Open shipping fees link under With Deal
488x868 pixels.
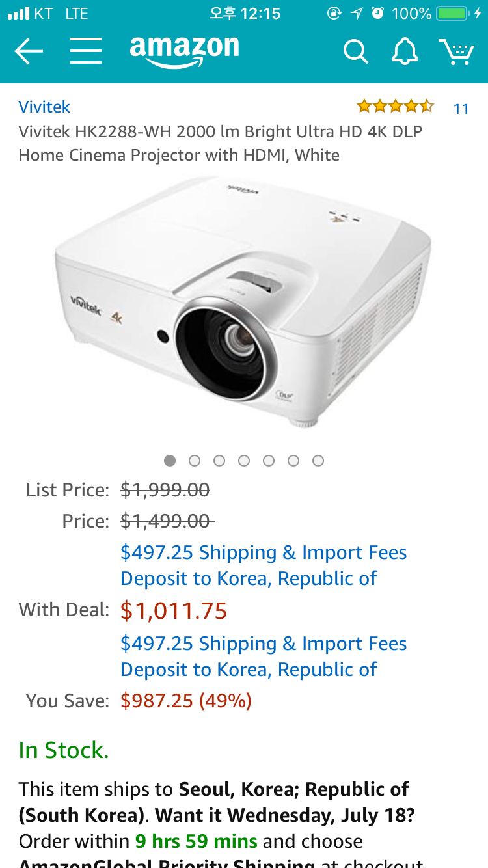[x=264, y=657]
